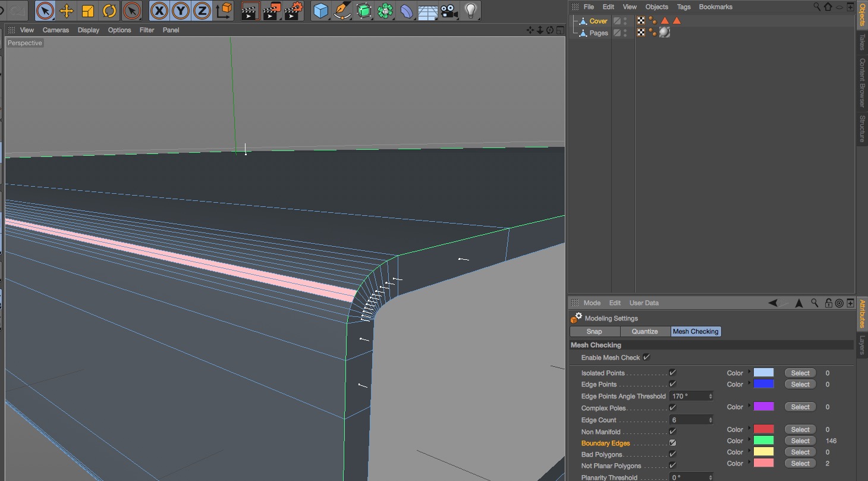Screen dimensions: 868x481
Task: Open Edit Render Settings clapperboard icon
Action: pos(293,11)
